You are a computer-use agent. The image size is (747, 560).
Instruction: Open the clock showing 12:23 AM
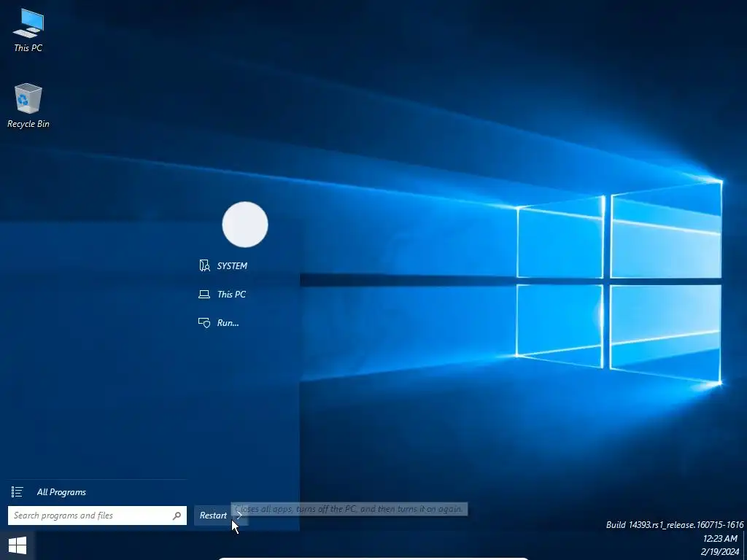[x=720, y=539]
